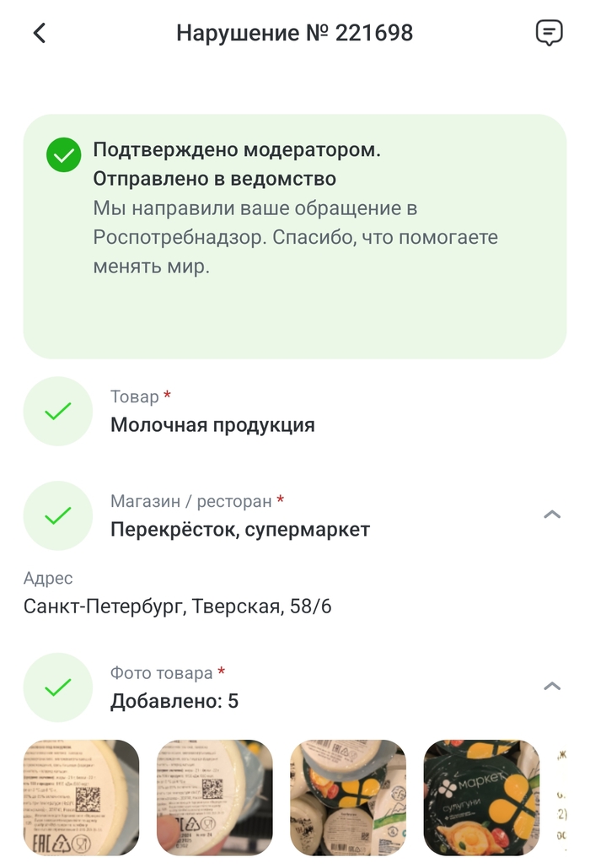The height and width of the screenshot is (868, 590).
Task: Tap the Добавлено: 5 photo count
Action: click(174, 701)
